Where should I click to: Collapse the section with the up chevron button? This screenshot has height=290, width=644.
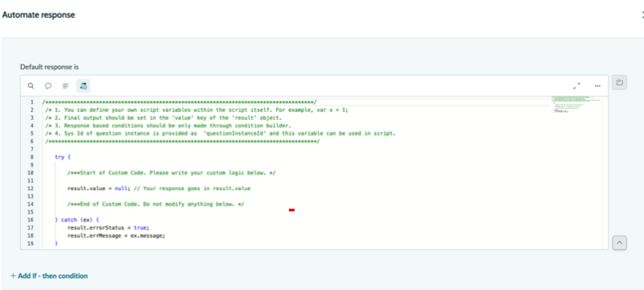click(619, 242)
